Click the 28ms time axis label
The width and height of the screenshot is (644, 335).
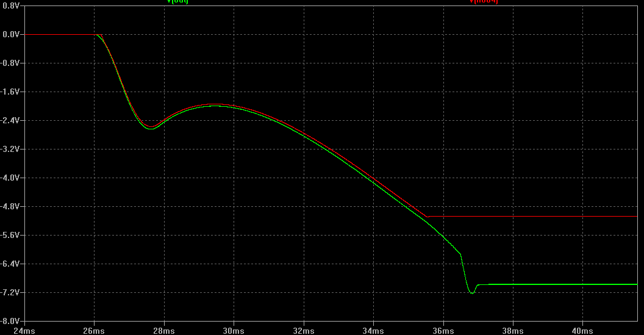[x=164, y=331]
